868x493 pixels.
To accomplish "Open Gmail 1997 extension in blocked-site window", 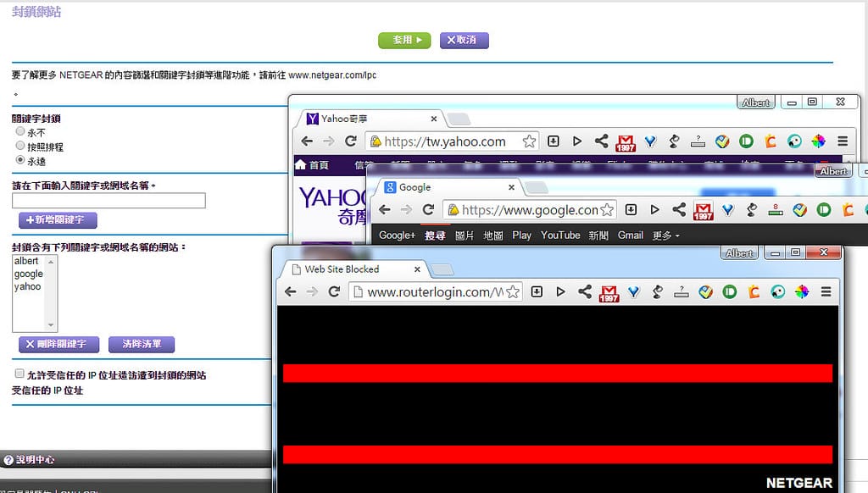I will [609, 293].
